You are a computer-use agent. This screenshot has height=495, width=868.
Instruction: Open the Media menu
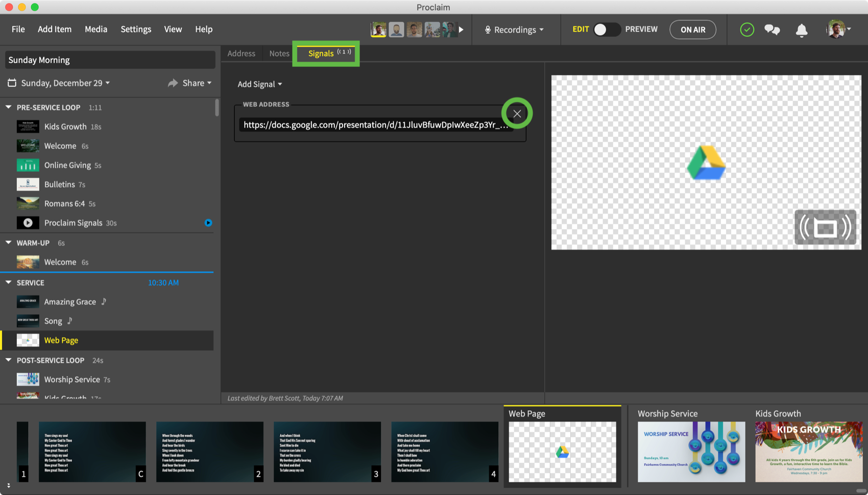point(95,29)
